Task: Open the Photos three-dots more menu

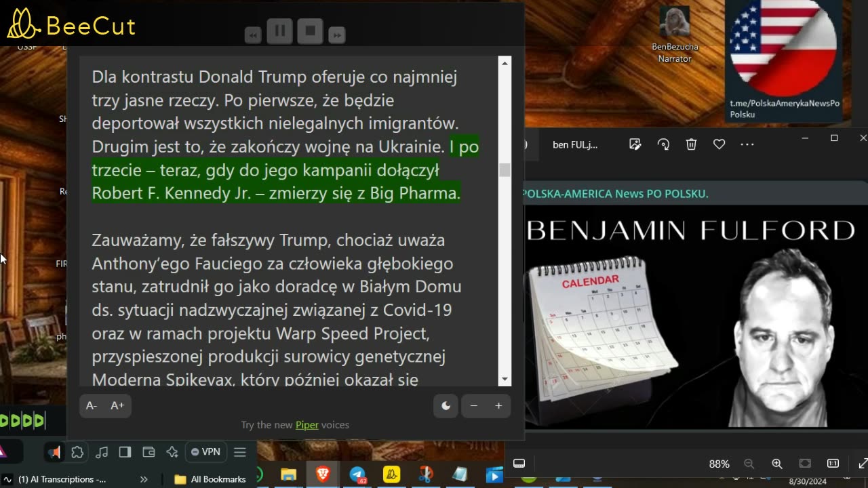Action: (x=747, y=144)
